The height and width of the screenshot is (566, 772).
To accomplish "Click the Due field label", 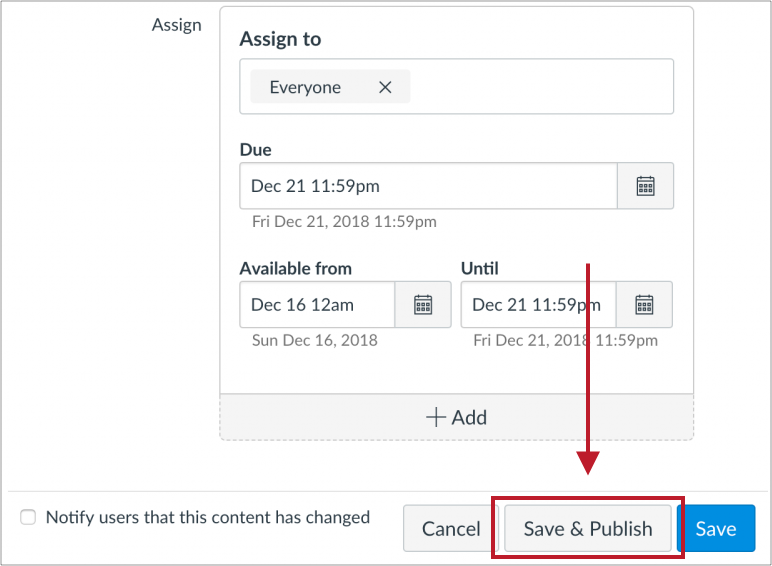I will (256, 150).
